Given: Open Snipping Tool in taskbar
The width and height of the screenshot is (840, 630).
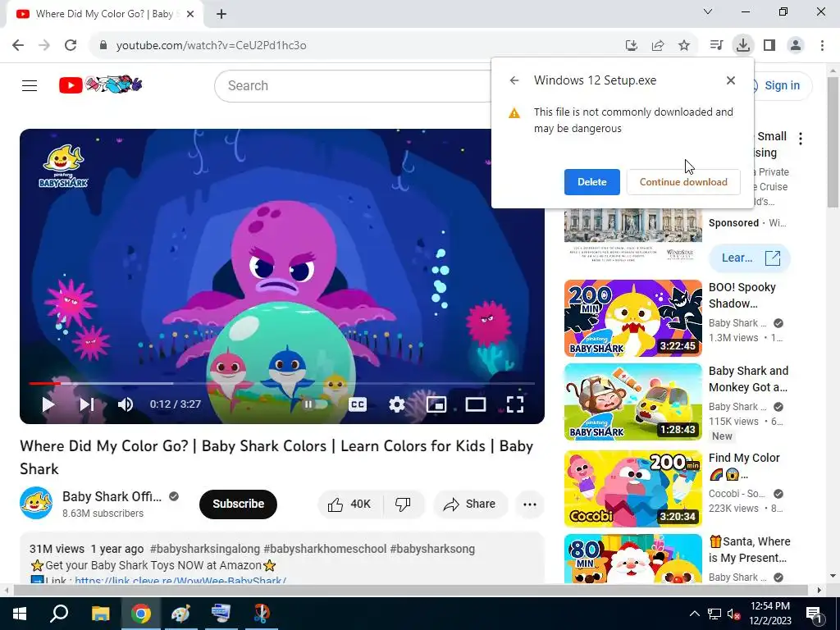Looking at the screenshot, I should pos(262,614).
